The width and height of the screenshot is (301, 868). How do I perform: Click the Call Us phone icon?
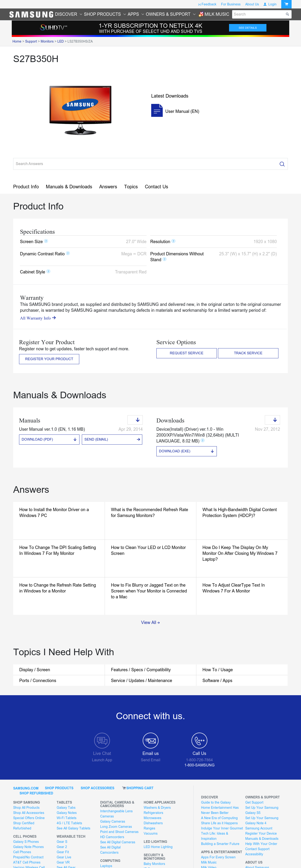(x=200, y=741)
